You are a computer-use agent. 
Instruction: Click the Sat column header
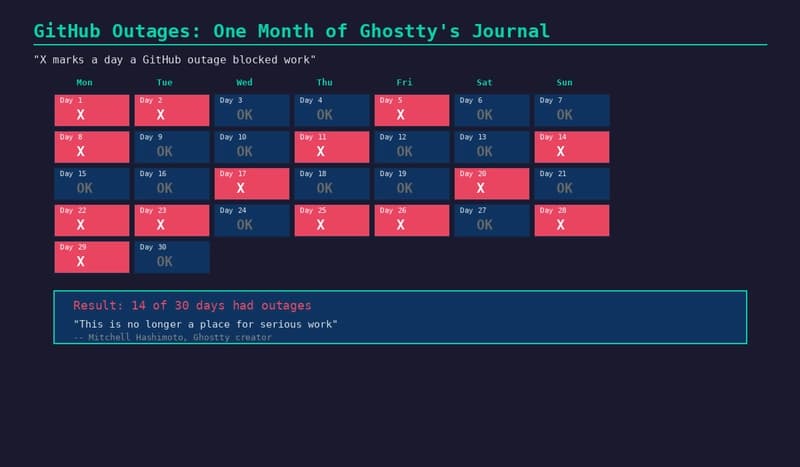coord(484,82)
